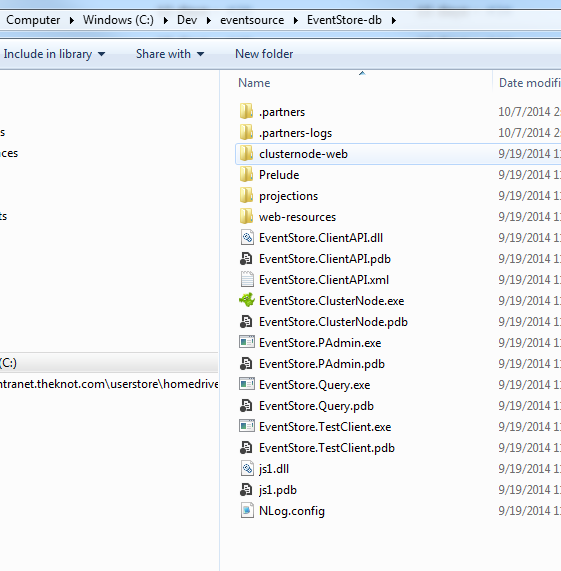
Task: Click the green EventStore.ClusterNode.exe icon
Action: [247, 300]
